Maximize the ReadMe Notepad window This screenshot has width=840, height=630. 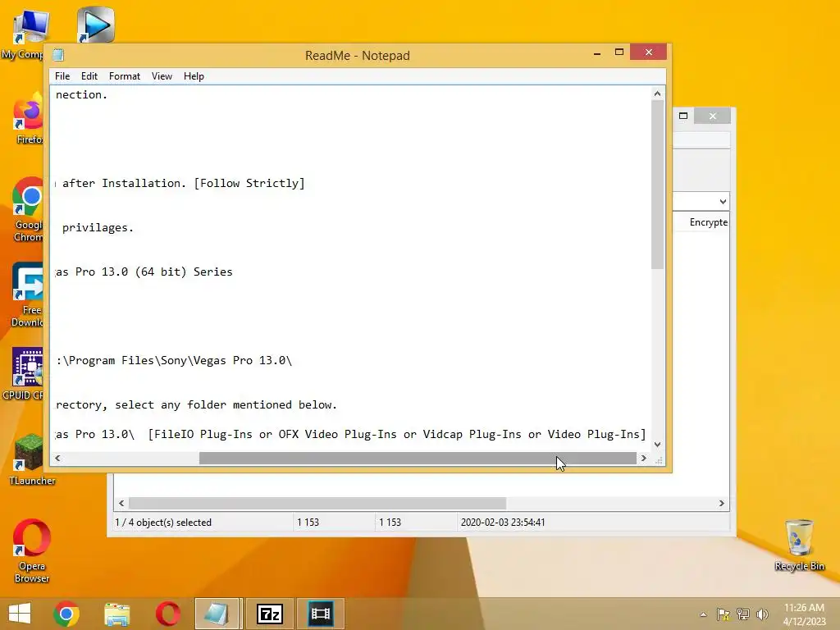pyautogui.click(x=619, y=52)
